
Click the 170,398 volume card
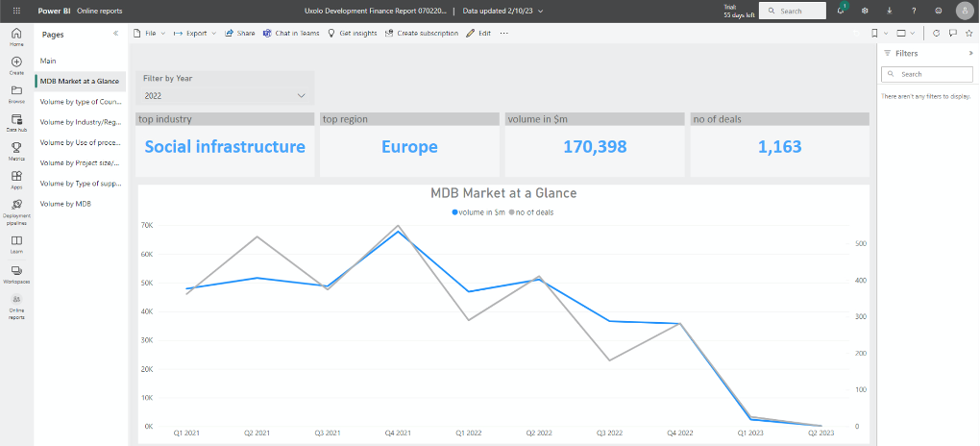click(x=595, y=146)
